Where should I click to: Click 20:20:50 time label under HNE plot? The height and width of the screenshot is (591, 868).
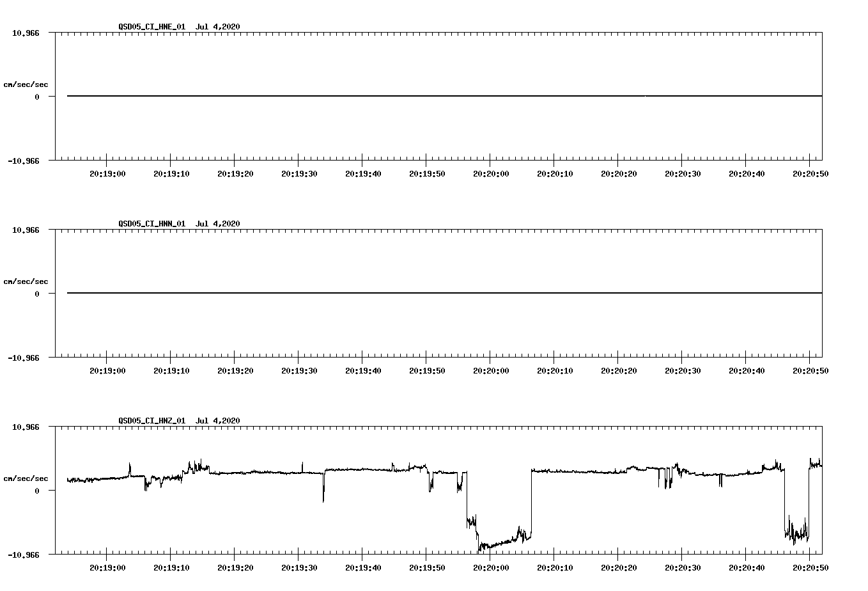point(810,173)
